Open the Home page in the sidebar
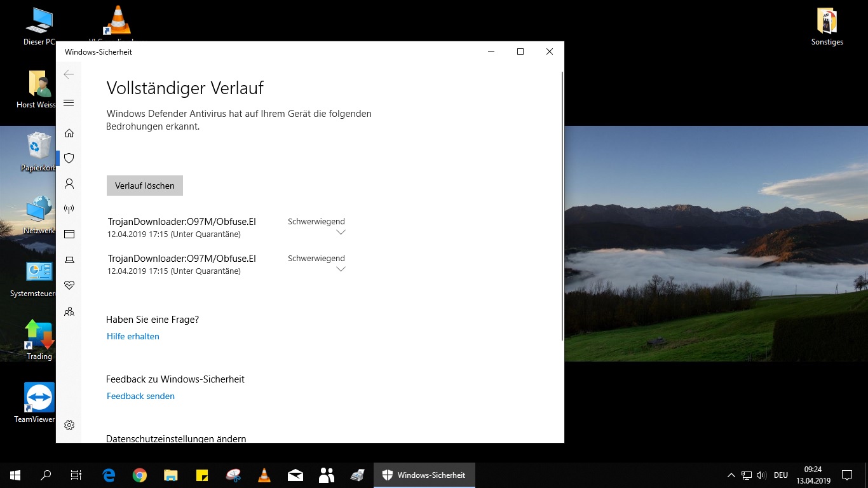The image size is (868, 488). tap(69, 133)
